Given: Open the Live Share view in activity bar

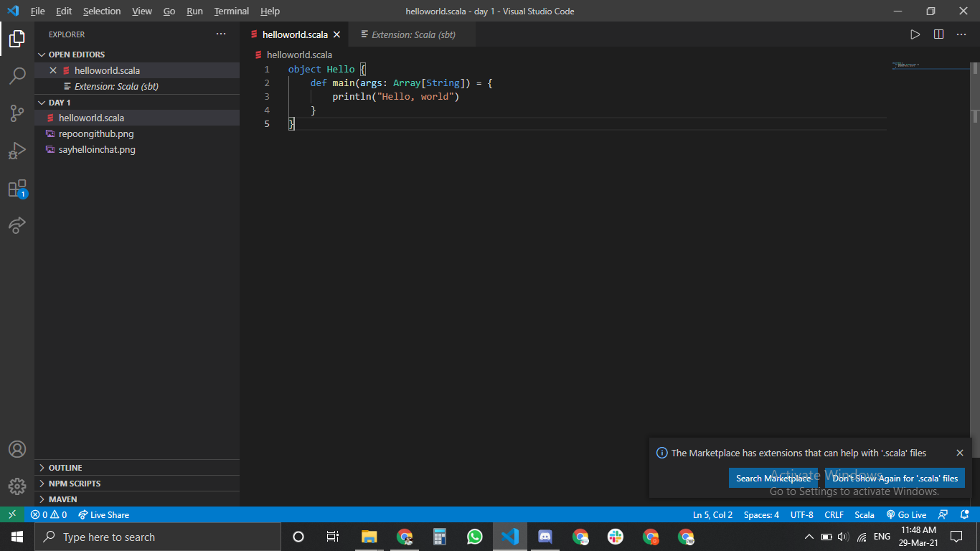Looking at the screenshot, I should coord(17,225).
